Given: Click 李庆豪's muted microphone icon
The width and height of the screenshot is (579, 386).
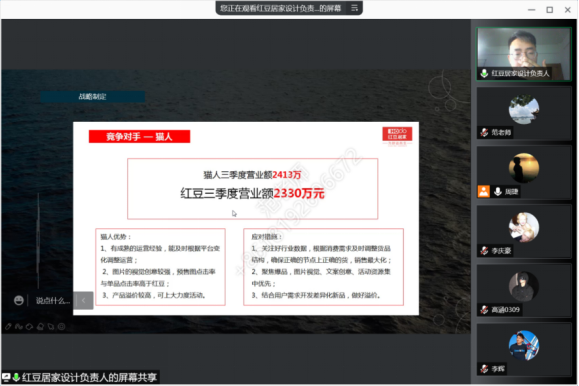Looking at the screenshot, I should 484,251.
